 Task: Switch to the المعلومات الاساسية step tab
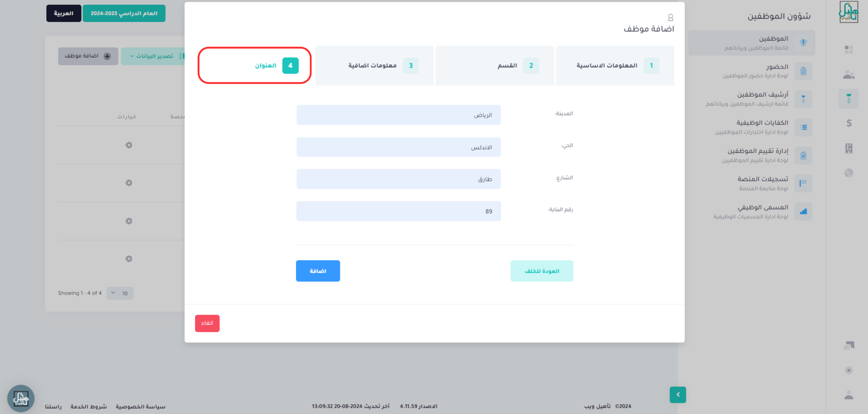point(615,65)
